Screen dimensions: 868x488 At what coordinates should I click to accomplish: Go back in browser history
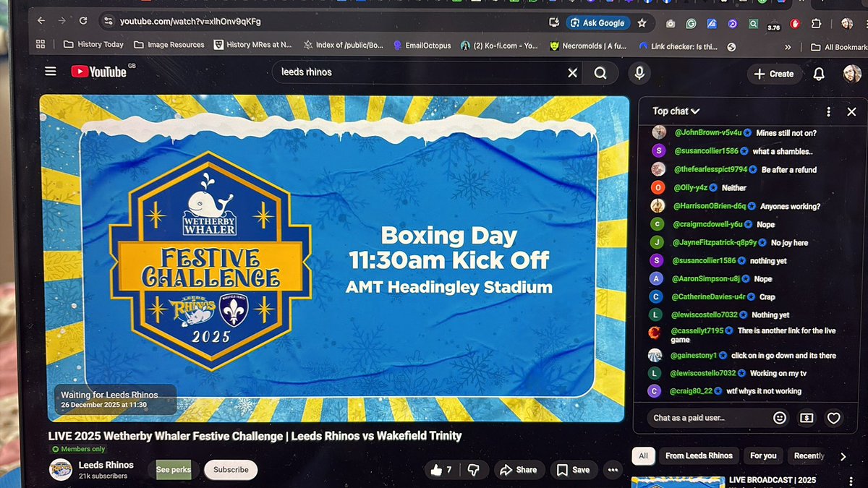40,22
